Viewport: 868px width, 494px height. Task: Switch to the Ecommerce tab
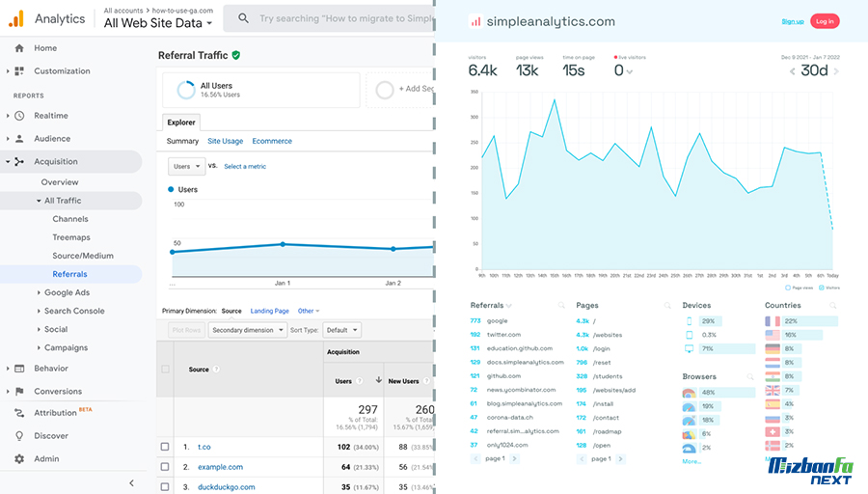[x=272, y=141]
